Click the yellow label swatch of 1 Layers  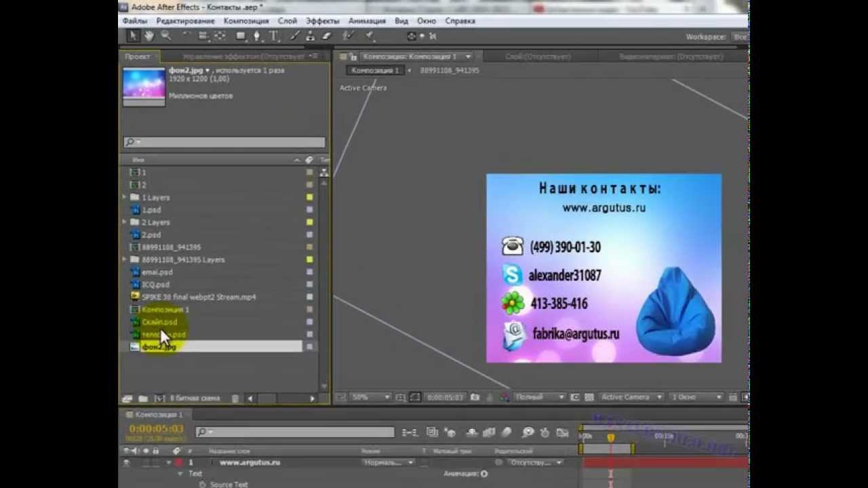310,197
